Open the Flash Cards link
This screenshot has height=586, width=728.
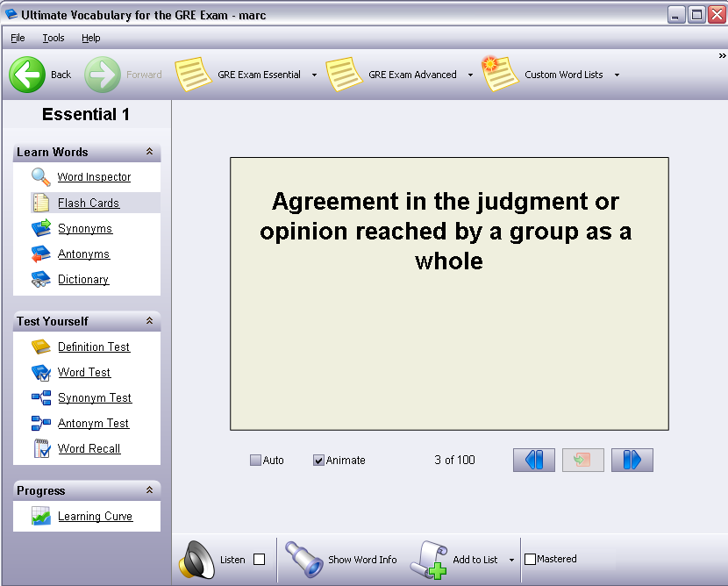(x=89, y=203)
